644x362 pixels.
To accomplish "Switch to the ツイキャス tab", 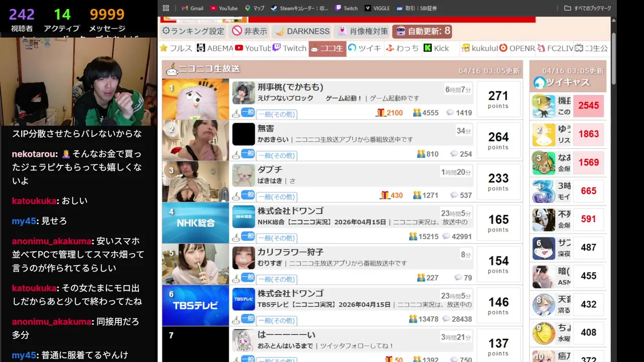I will coord(365,48).
